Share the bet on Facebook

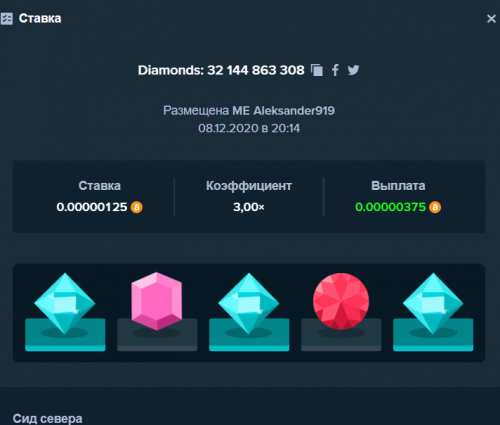pyautogui.click(x=335, y=70)
